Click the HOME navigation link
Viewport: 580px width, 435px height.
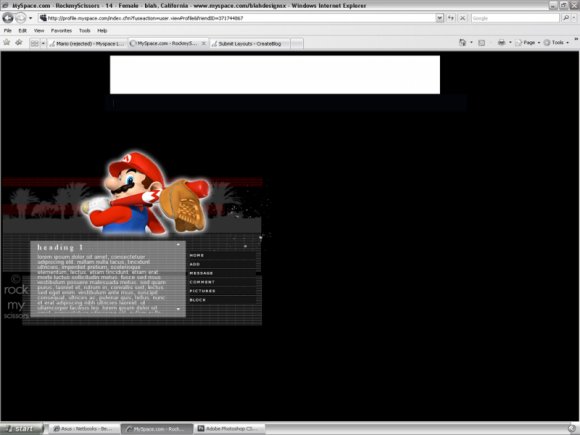tap(196, 255)
